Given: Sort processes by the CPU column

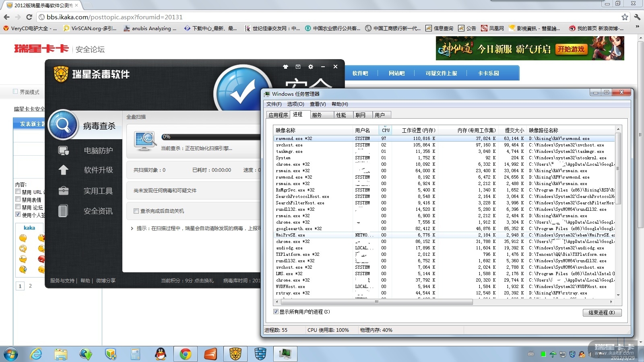Looking at the screenshot, I should pos(386,130).
